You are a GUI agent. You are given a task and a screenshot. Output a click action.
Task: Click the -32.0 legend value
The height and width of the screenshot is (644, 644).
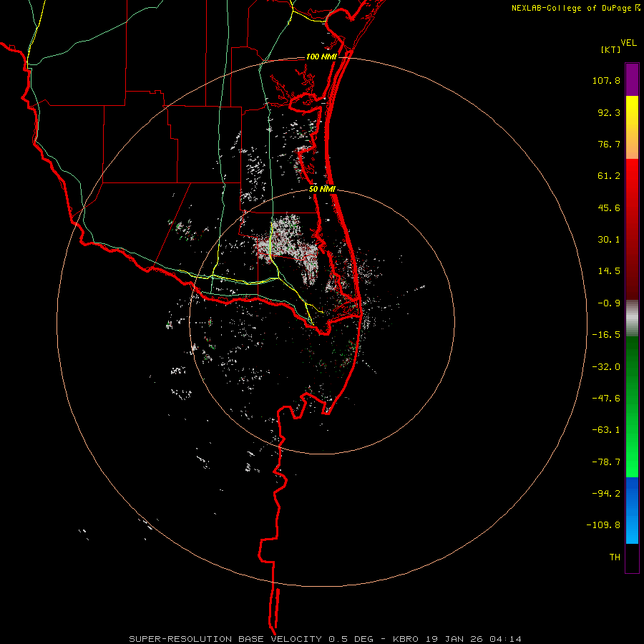pos(606,367)
